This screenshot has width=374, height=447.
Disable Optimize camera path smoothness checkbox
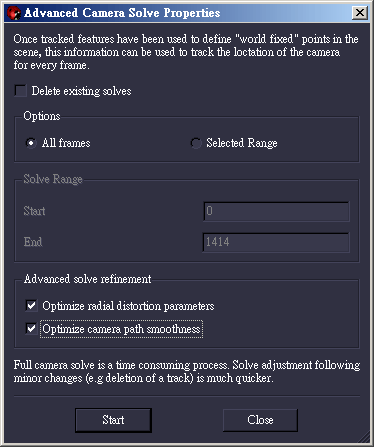tap(31, 329)
